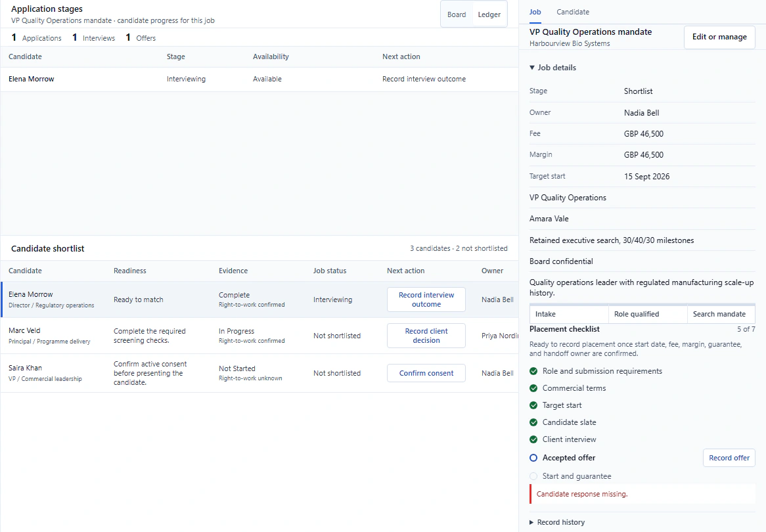766x532 pixels.
Task: Select the Role qualified step tab
Action: [647, 314]
